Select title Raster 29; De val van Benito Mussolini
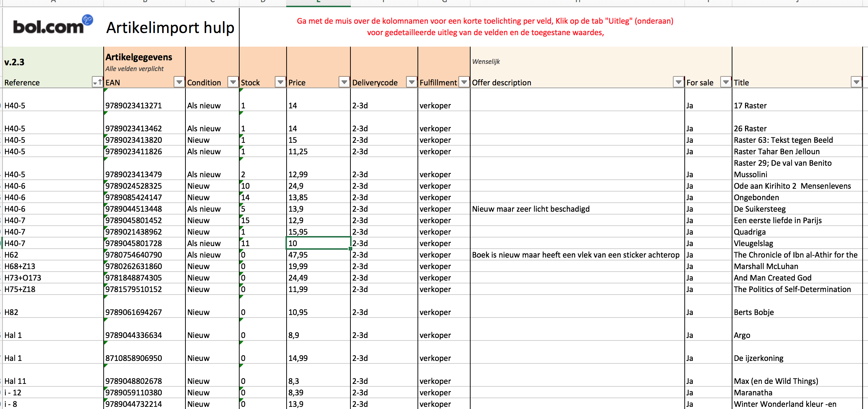The height and width of the screenshot is (409, 868). (797, 169)
